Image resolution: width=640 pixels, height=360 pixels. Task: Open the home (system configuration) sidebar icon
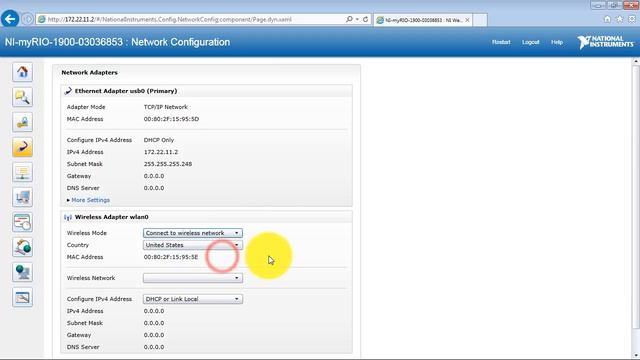point(22,72)
